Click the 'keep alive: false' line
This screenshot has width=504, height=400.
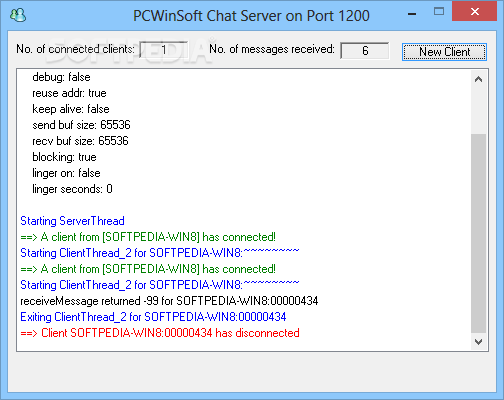pos(71,109)
